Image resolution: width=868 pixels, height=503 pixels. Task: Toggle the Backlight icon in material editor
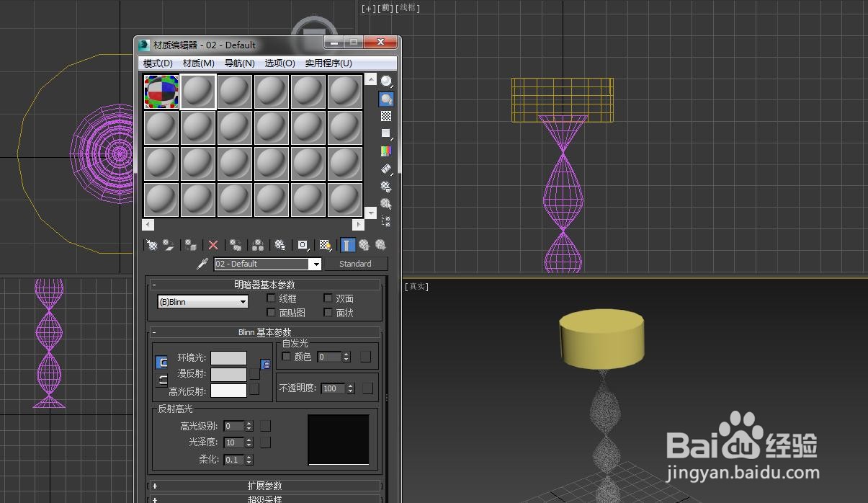386,99
